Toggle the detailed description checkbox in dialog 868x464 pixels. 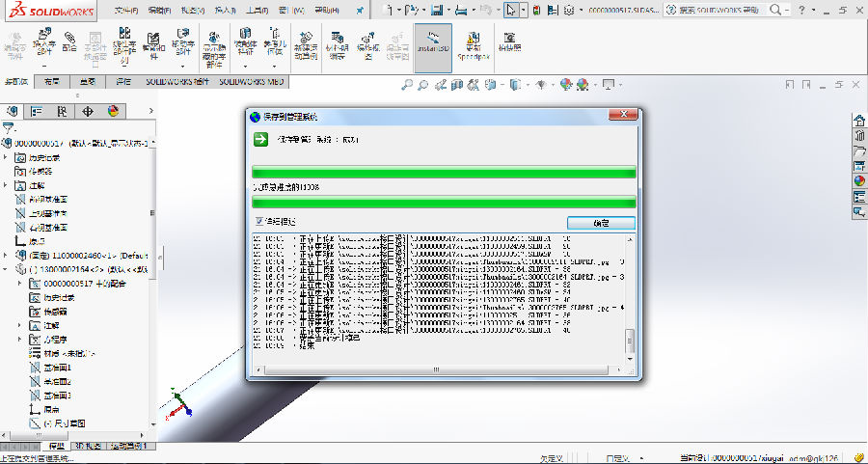pos(257,222)
